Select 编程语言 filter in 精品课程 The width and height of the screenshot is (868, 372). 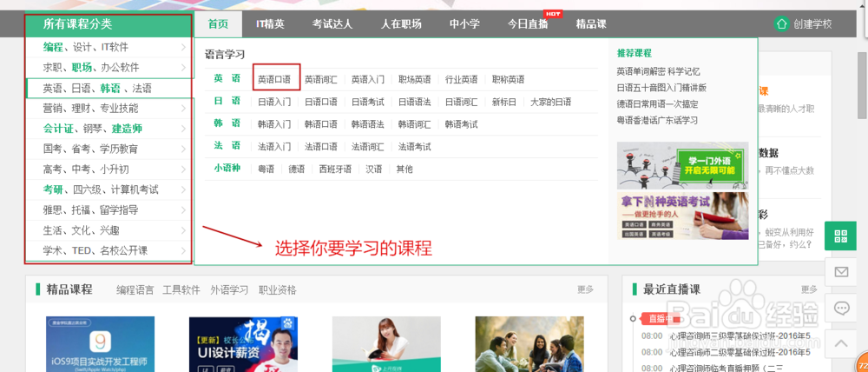[x=135, y=290]
